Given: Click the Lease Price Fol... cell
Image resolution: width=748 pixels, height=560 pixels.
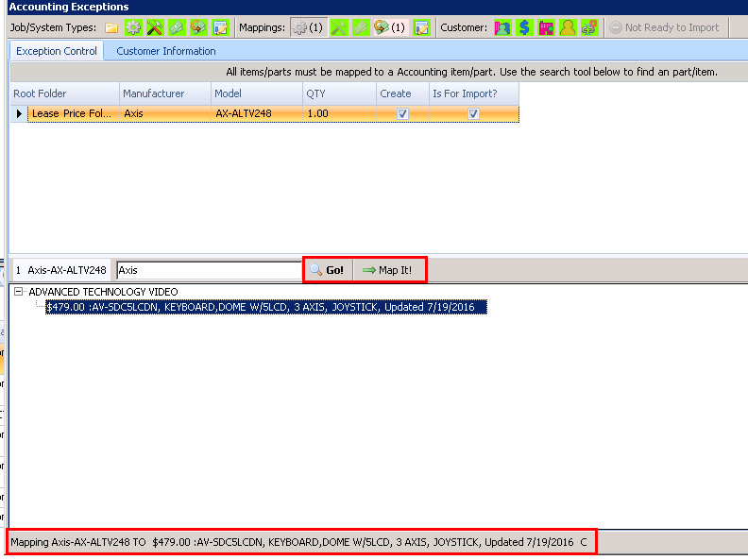Looking at the screenshot, I should click(74, 114).
